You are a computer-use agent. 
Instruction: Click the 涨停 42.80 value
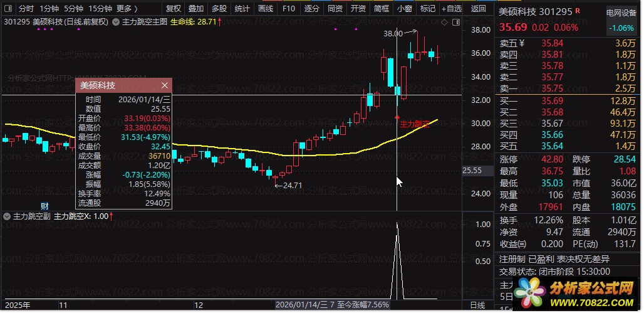pyautogui.click(x=552, y=159)
